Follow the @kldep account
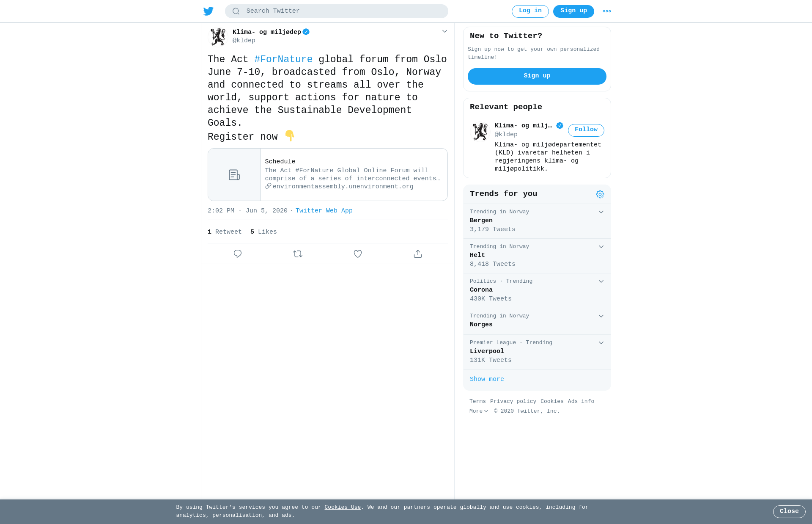 click(586, 130)
